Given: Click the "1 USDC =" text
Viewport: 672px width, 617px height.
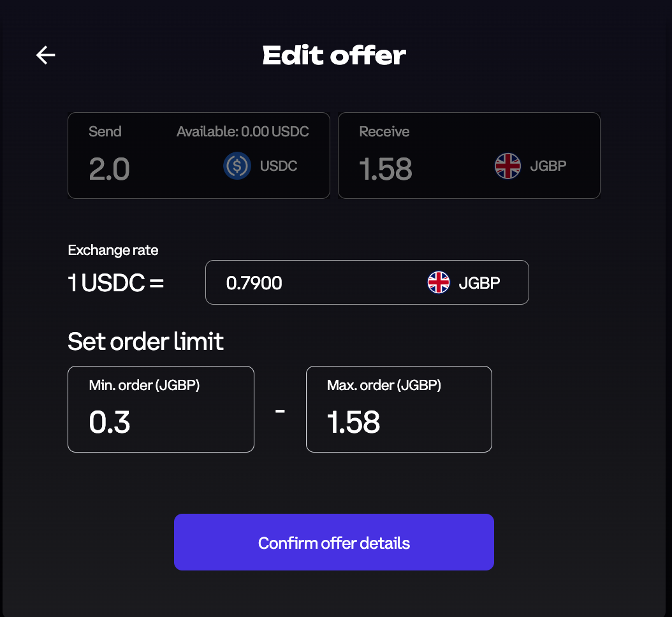Looking at the screenshot, I should tap(116, 282).
